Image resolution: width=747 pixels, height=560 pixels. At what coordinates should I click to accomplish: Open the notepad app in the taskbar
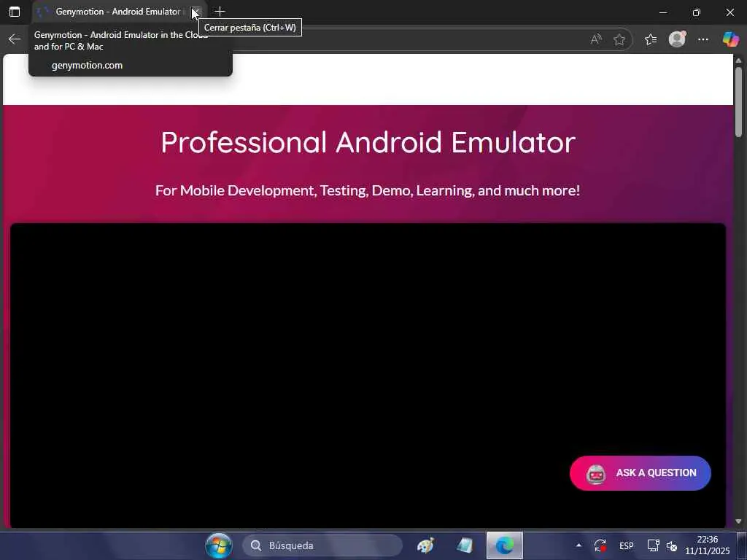coord(465,545)
